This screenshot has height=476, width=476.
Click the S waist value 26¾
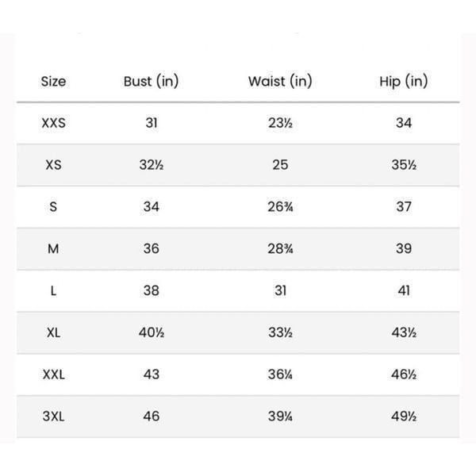coord(280,207)
